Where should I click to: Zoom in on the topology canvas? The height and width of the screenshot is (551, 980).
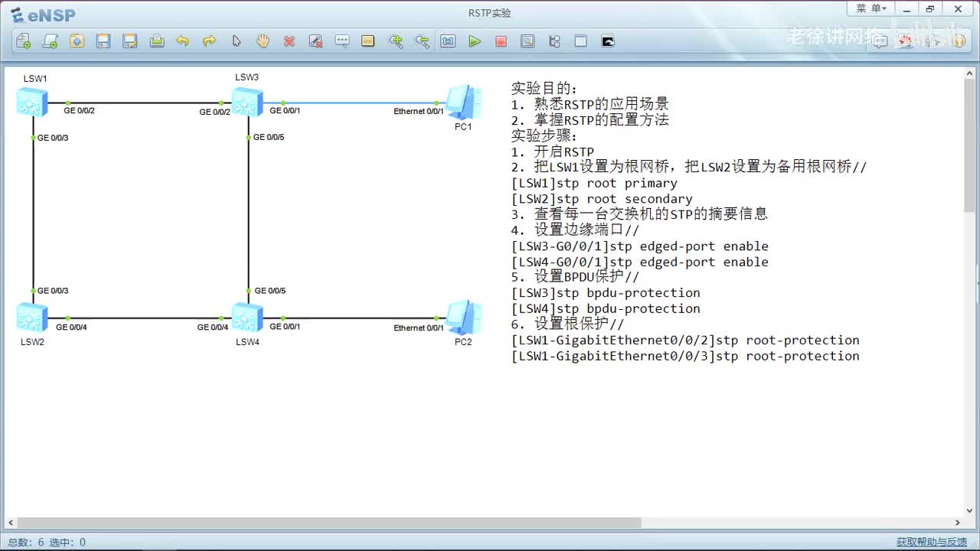[x=396, y=41]
